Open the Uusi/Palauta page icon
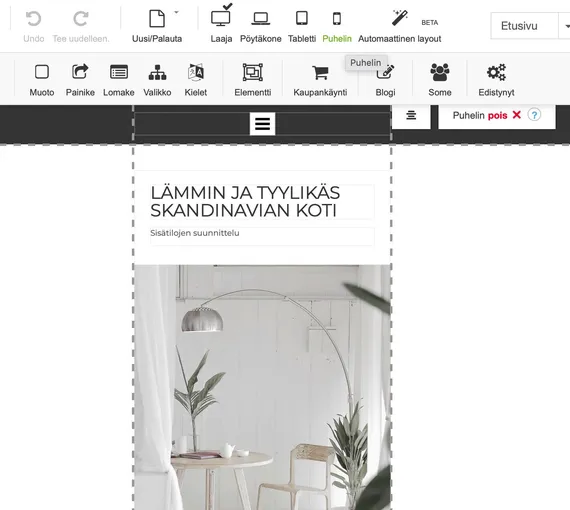Viewport: 570px width, 510px height. (157, 19)
